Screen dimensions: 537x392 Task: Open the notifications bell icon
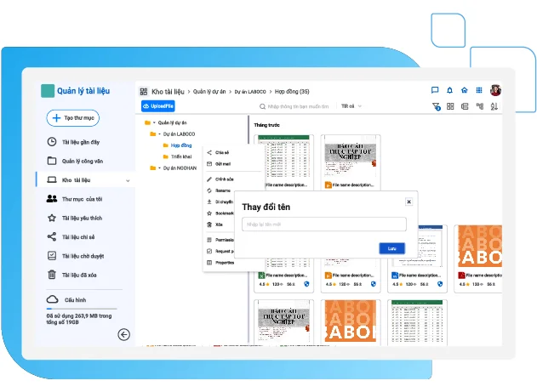[449, 90]
